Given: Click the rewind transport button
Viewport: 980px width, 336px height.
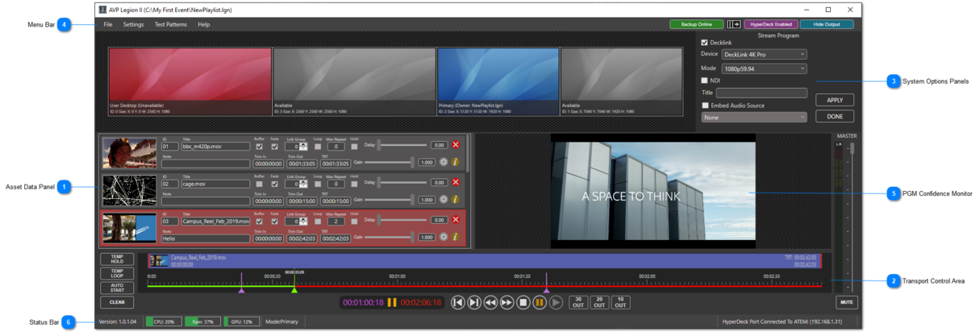Looking at the screenshot, I should (490, 303).
